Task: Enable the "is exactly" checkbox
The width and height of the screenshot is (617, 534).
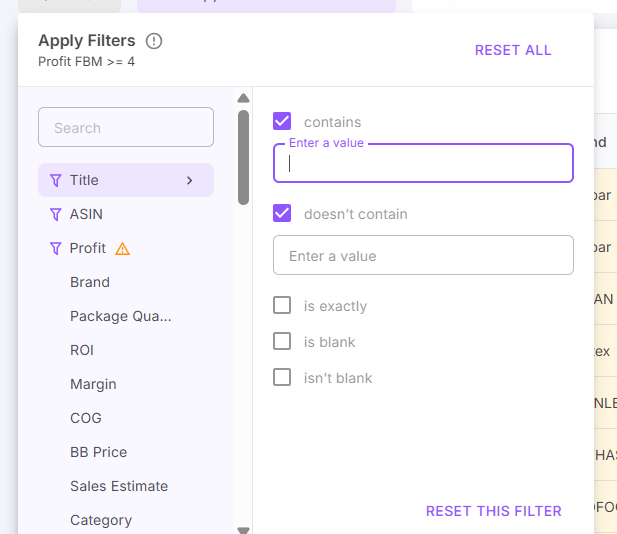Action: click(282, 306)
